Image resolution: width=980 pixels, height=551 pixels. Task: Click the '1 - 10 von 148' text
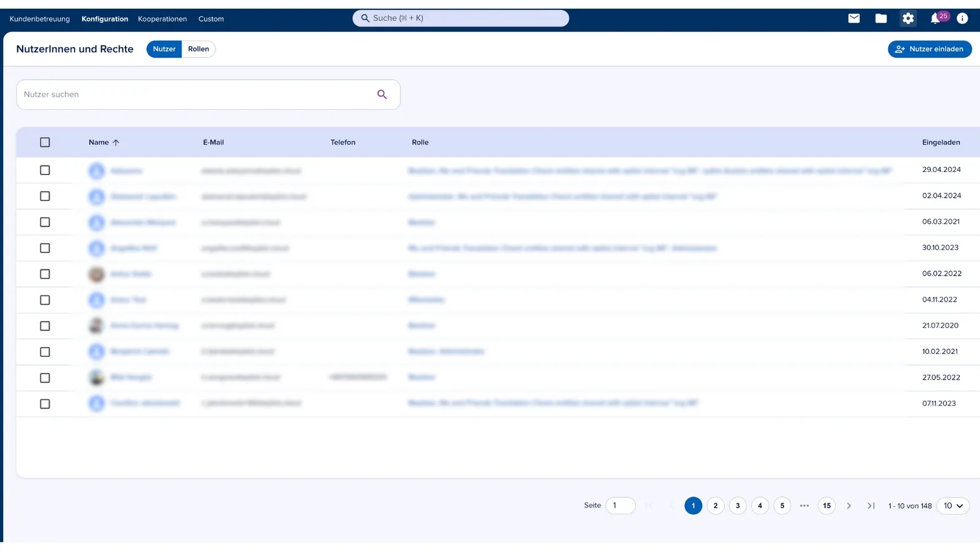(x=910, y=506)
